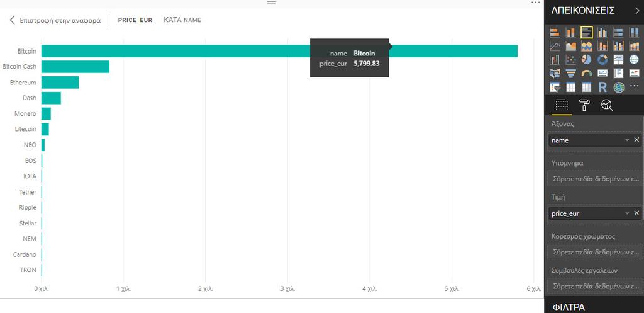This screenshot has height=313, width=644.
Task: Click the NEO axis label
Action: tap(30, 145)
